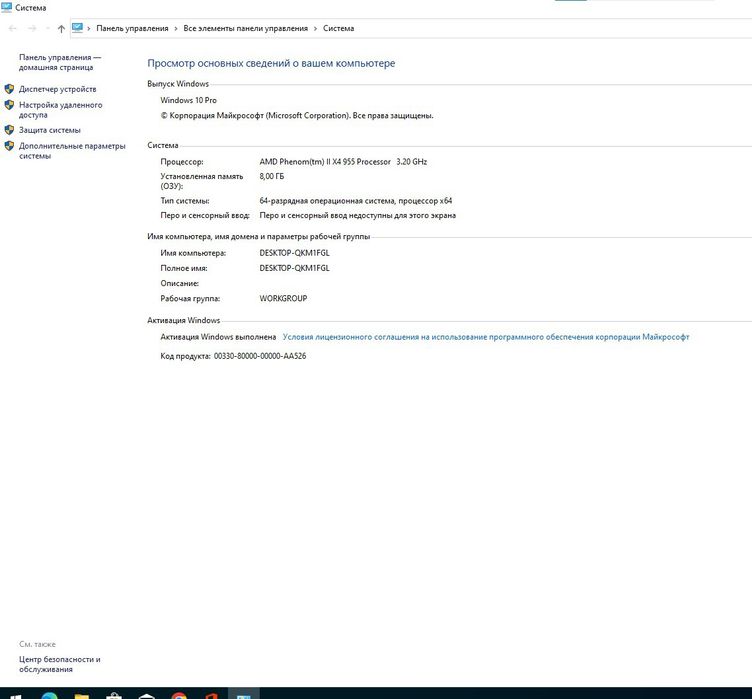Open Центр безопасности и обслуживания link
This screenshot has height=699, width=752.
pyautogui.click(x=59, y=664)
